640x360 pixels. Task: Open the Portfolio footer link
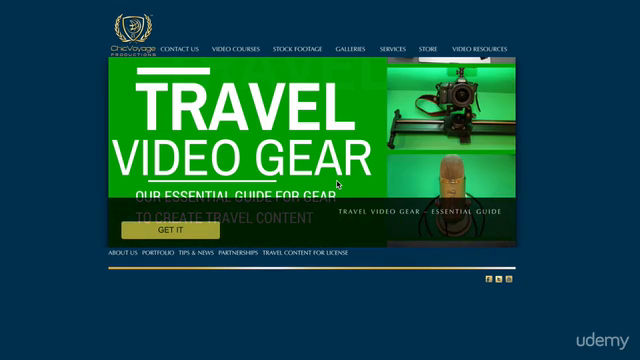point(158,253)
